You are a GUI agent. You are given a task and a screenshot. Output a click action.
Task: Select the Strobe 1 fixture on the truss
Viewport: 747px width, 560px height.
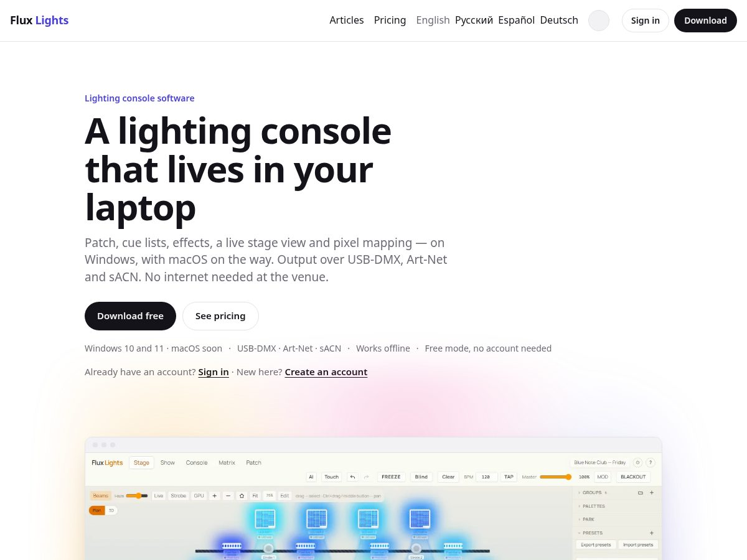pos(268,549)
